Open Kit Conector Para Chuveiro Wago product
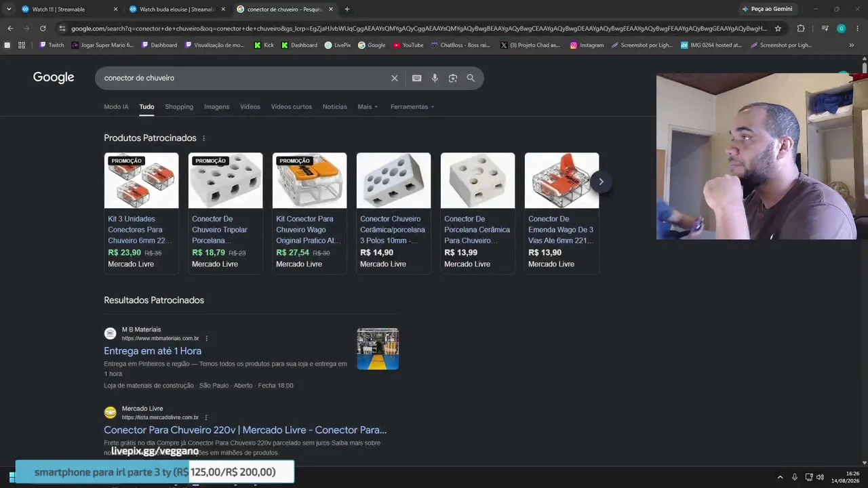The image size is (868, 488). [309, 213]
